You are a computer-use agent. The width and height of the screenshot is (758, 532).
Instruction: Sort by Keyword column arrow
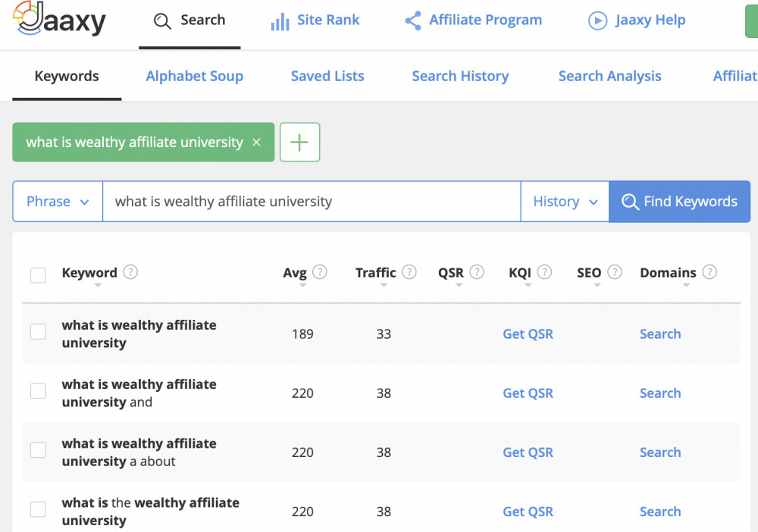(x=98, y=285)
